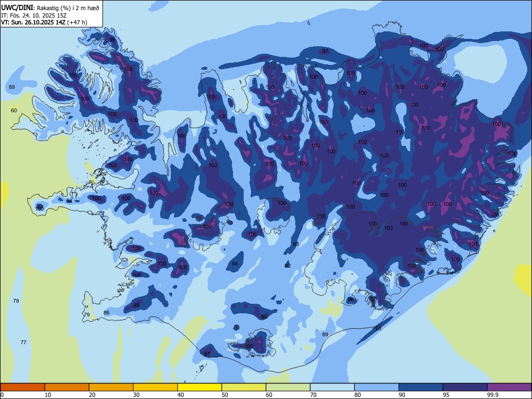The width and height of the screenshot is (532, 399).
Task: Click the dark orange 0–10 legend swatch
Action: click(22, 387)
